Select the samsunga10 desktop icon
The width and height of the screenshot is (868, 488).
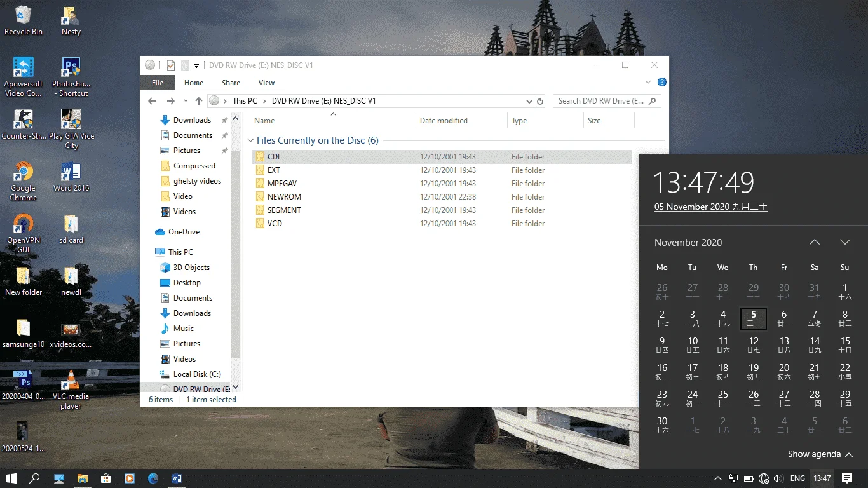point(24,333)
